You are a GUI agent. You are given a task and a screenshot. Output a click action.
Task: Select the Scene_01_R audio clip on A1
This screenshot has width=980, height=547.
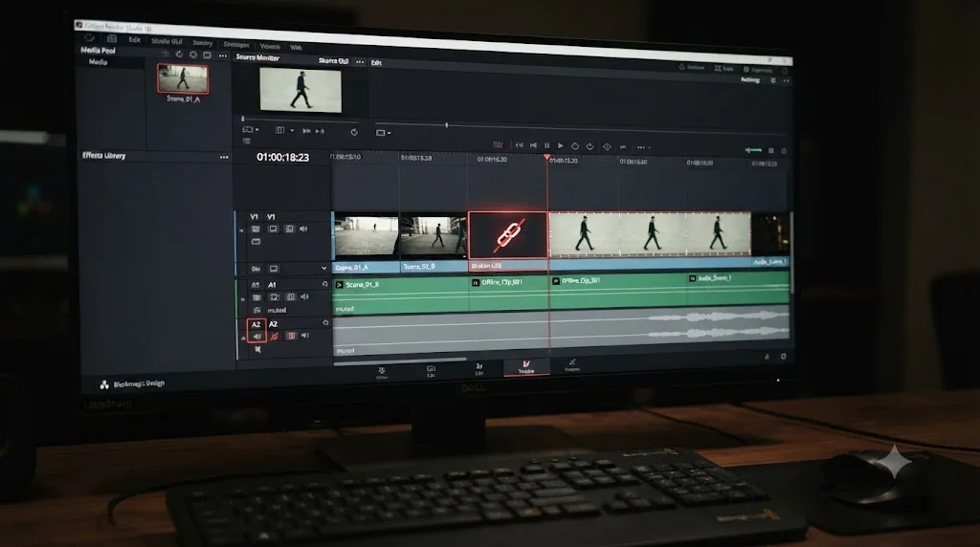point(401,293)
